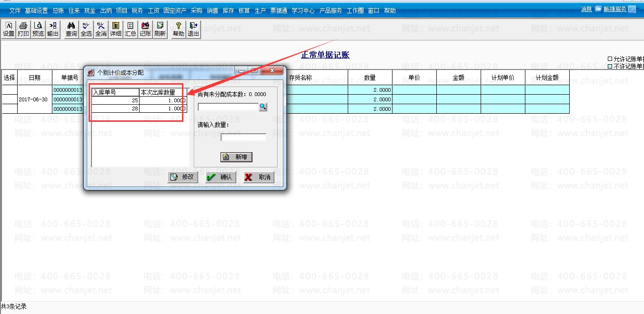Click magnifier lookup icon in dialog
Image resolution: width=644 pixels, height=314 pixels.
point(263,107)
